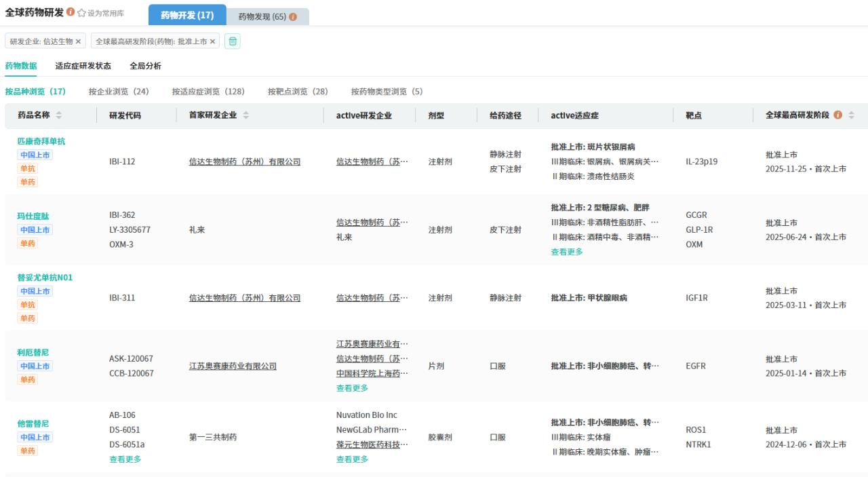Screen dimensions: 868x477
Task: Click info icon next to 全球最高研发阶段 header
Action: 838,115
